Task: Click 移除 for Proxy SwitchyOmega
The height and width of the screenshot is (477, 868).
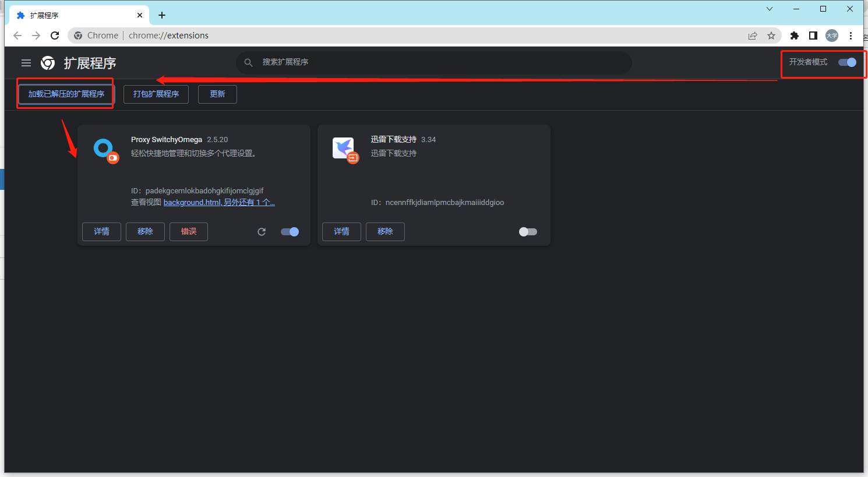Action: 145,232
